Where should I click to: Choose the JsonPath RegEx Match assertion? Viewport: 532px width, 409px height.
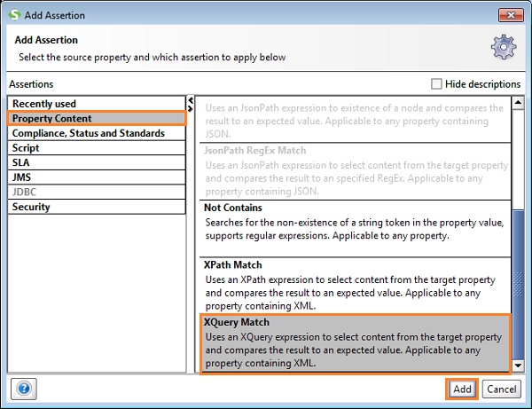tap(356, 171)
